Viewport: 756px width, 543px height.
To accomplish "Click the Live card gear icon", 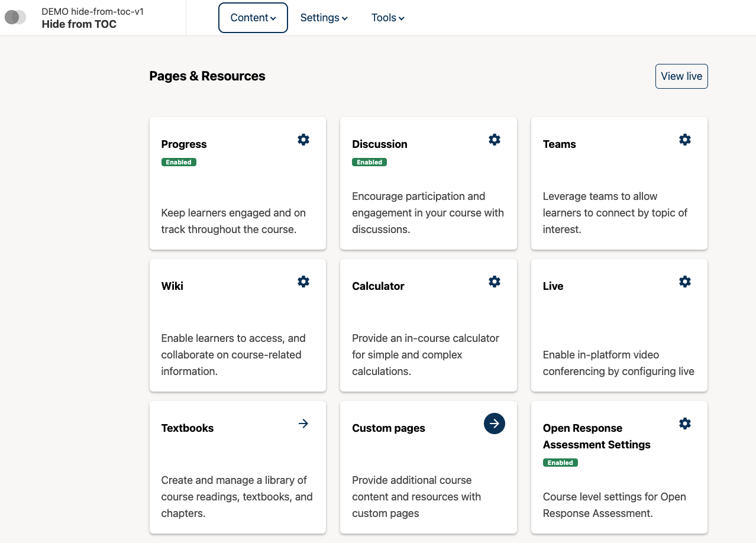I will coord(685,282).
